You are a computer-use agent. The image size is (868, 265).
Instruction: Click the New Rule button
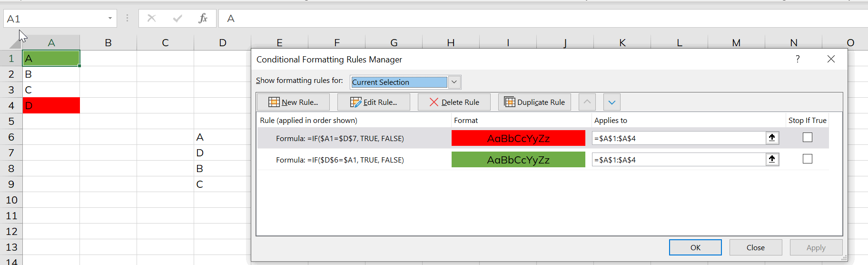[293, 102]
